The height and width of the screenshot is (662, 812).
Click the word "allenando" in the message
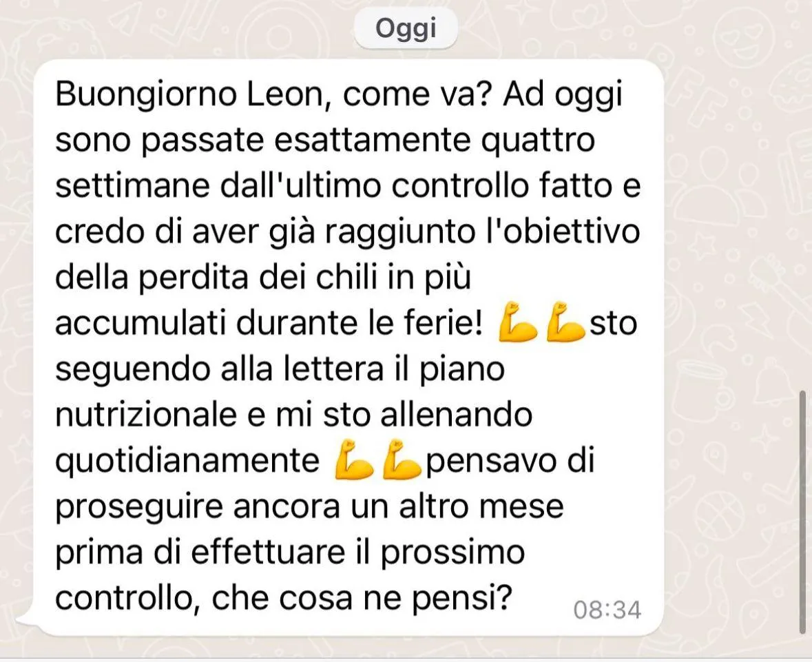pos(457,415)
